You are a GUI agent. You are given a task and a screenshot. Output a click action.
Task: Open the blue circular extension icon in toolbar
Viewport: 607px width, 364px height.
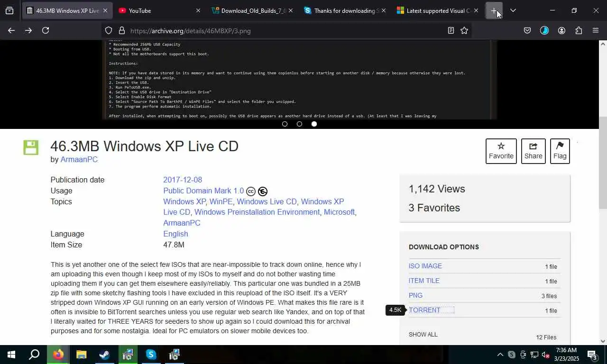544,30
